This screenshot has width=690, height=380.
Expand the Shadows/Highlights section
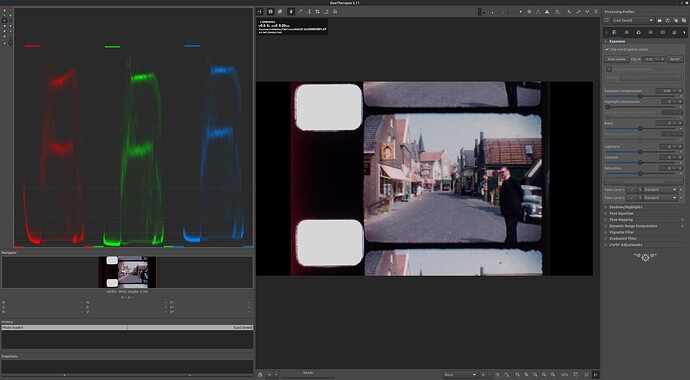(x=625, y=207)
